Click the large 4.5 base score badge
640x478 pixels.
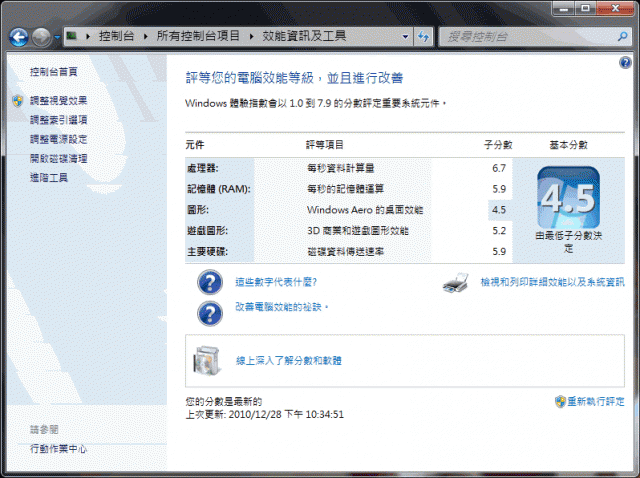tap(568, 197)
